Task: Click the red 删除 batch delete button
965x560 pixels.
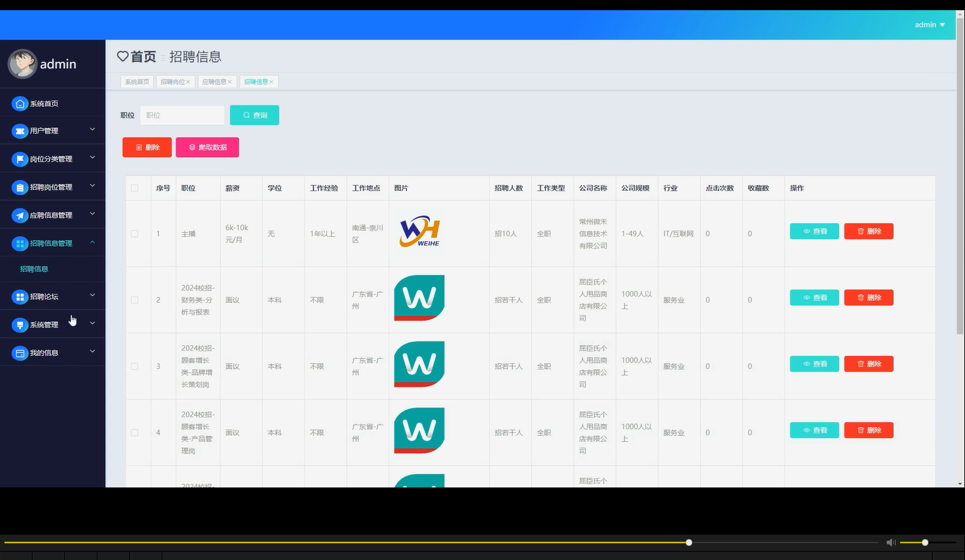Action: (x=147, y=147)
